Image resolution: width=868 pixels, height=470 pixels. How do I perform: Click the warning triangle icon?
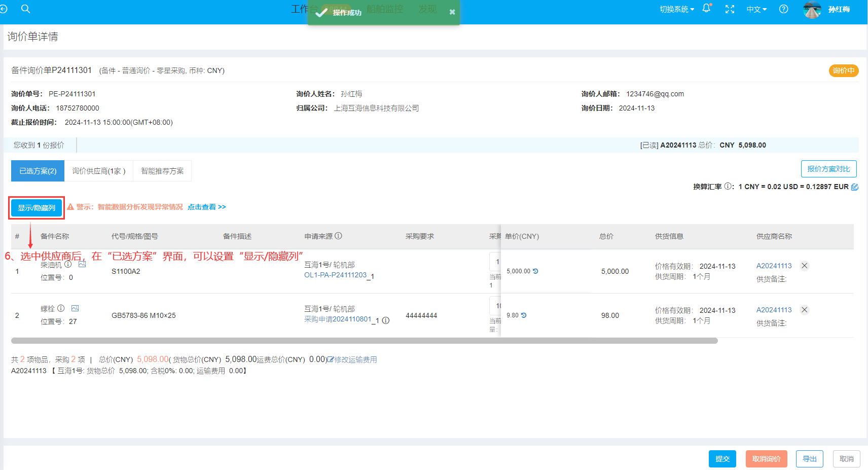70,207
